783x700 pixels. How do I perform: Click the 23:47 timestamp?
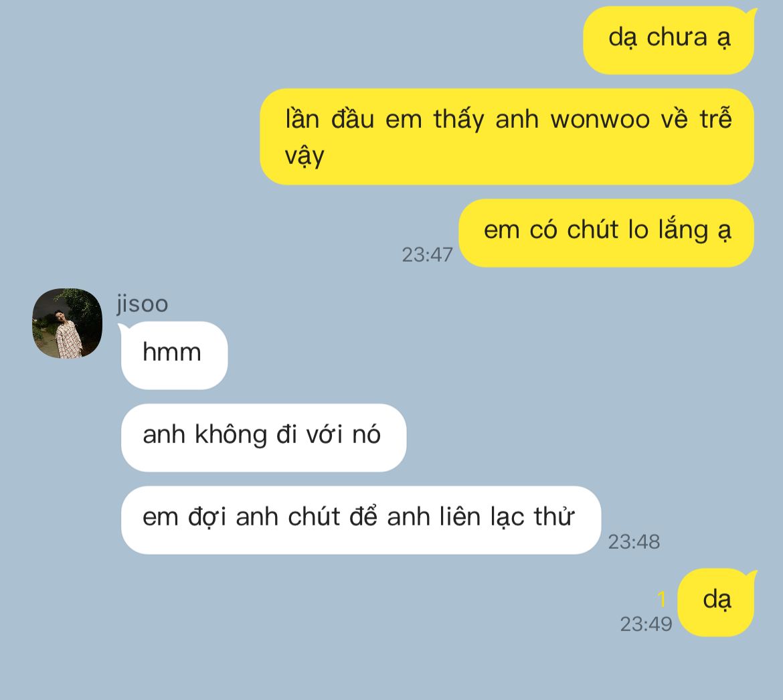click(x=427, y=254)
